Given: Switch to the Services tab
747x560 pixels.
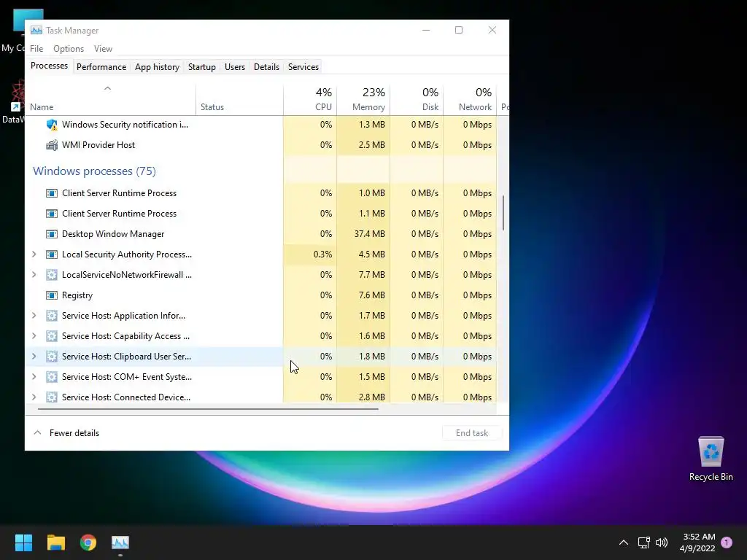Looking at the screenshot, I should pyautogui.click(x=303, y=67).
